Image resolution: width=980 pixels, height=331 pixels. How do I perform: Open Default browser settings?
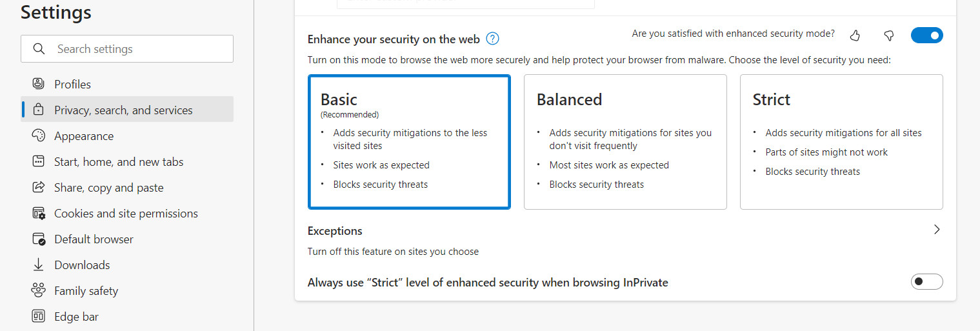(x=94, y=239)
